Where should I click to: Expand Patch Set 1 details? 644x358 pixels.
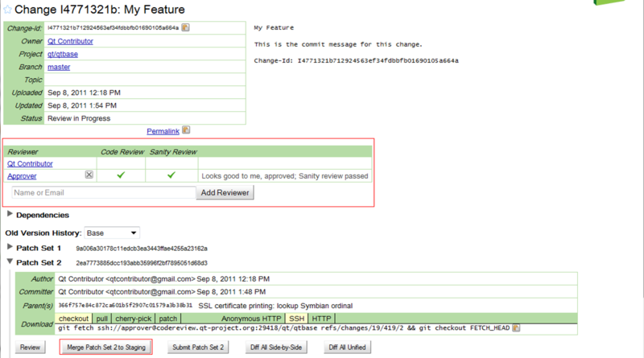tap(10, 247)
